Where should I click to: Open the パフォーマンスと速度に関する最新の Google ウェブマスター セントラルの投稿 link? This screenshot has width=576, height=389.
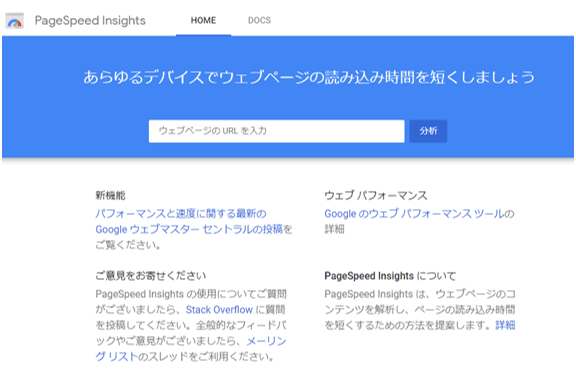(189, 221)
